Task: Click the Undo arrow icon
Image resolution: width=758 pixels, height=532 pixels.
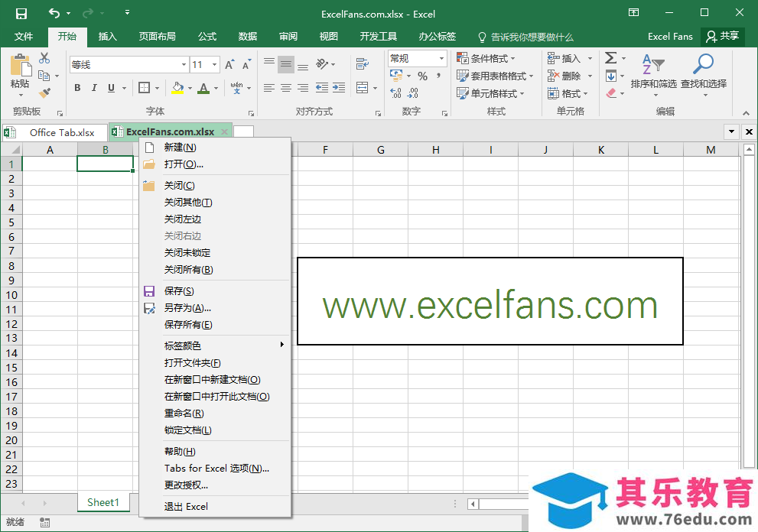Action: tap(54, 13)
